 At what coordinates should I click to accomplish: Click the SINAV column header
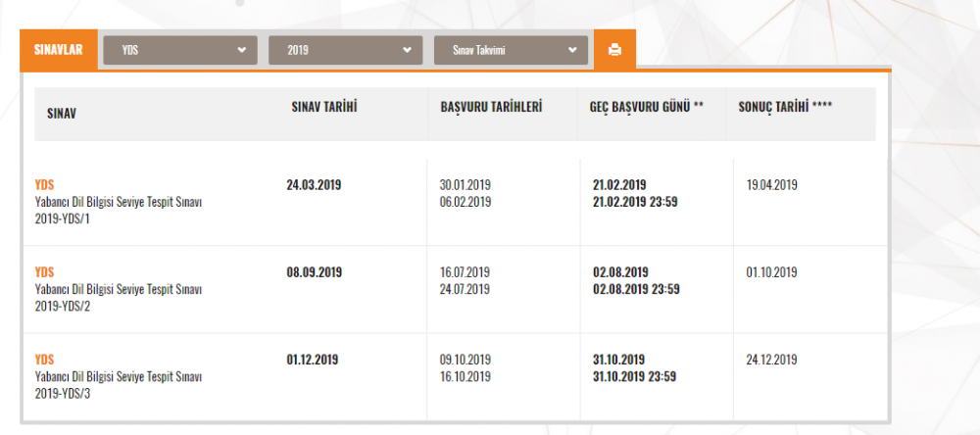pyautogui.click(x=62, y=114)
